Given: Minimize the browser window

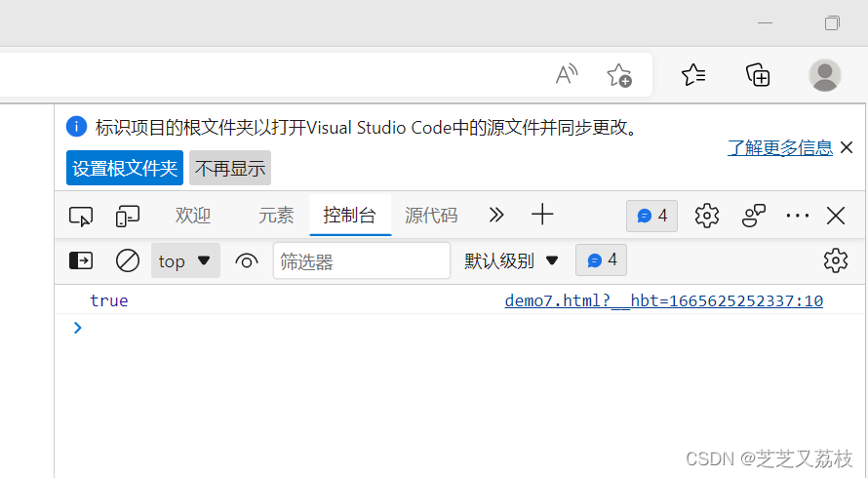Looking at the screenshot, I should (765, 22).
